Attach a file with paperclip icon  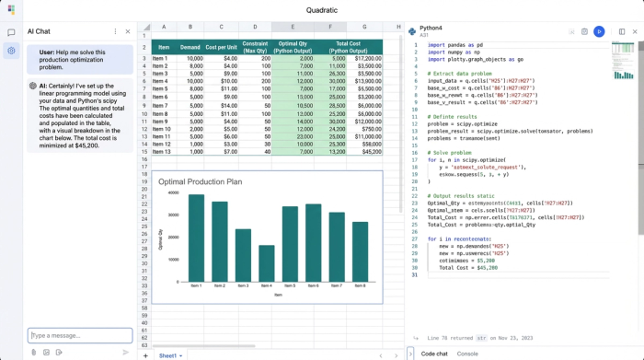click(x=34, y=353)
